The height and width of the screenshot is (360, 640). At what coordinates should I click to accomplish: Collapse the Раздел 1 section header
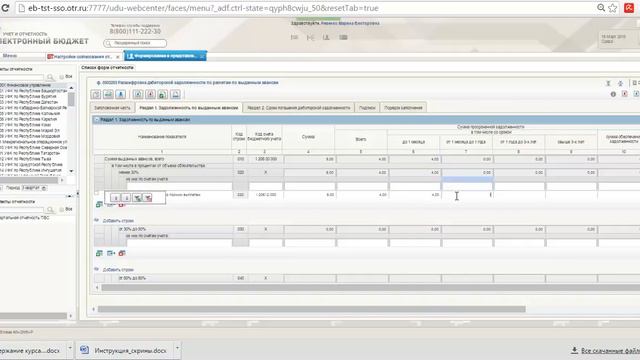click(97, 120)
